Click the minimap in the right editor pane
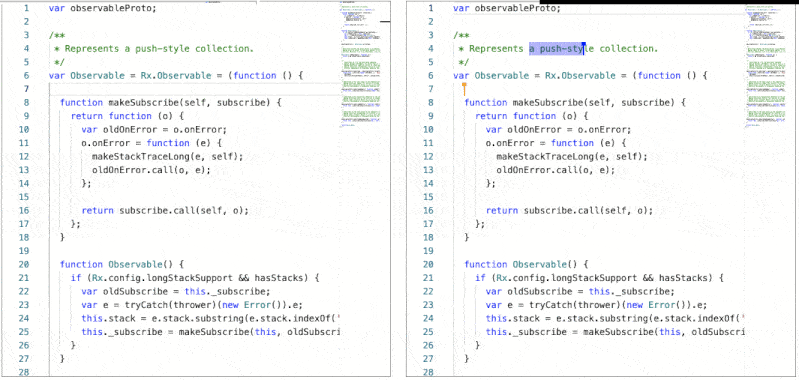This screenshot has width=799, height=380. (770, 66)
